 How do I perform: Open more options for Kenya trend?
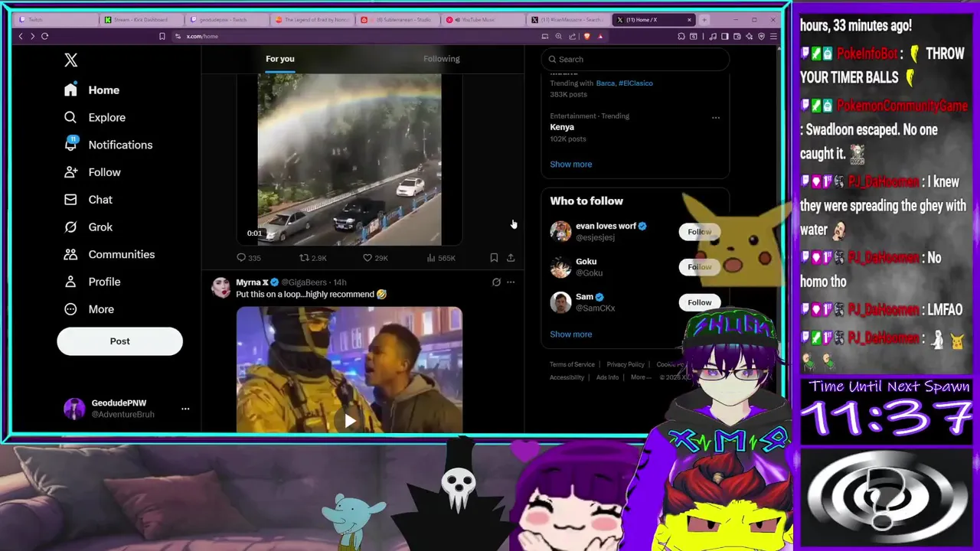(x=716, y=117)
